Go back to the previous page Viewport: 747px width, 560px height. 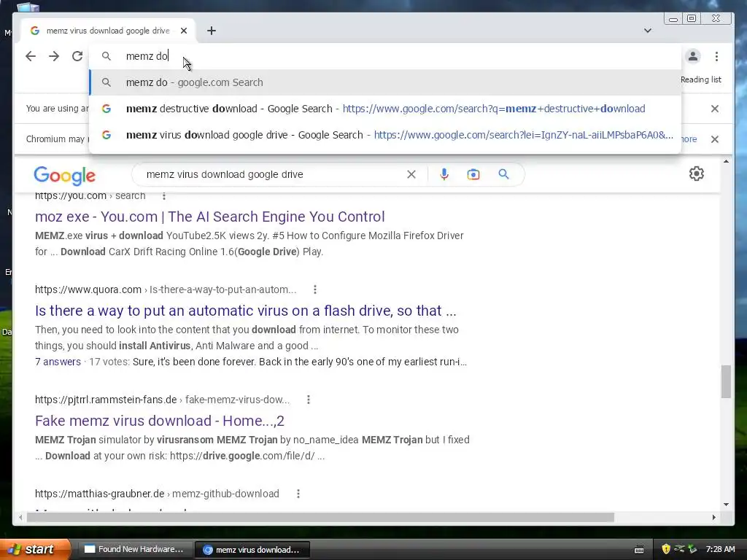[x=31, y=56]
